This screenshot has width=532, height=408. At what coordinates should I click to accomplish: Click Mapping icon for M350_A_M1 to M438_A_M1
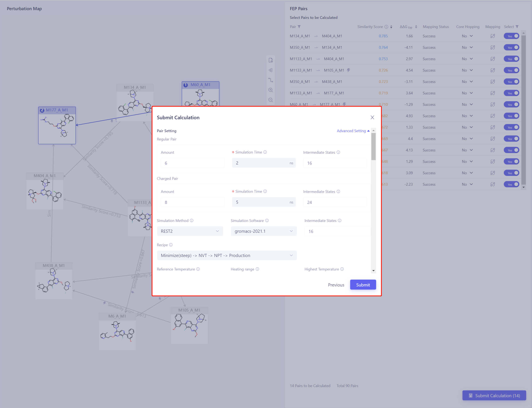[x=493, y=82]
